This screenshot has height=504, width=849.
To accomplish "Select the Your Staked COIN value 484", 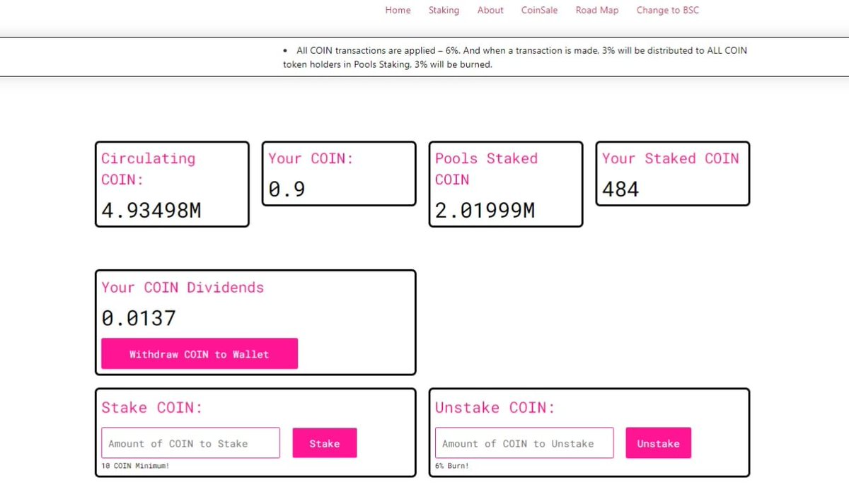I will coord(620,189).
